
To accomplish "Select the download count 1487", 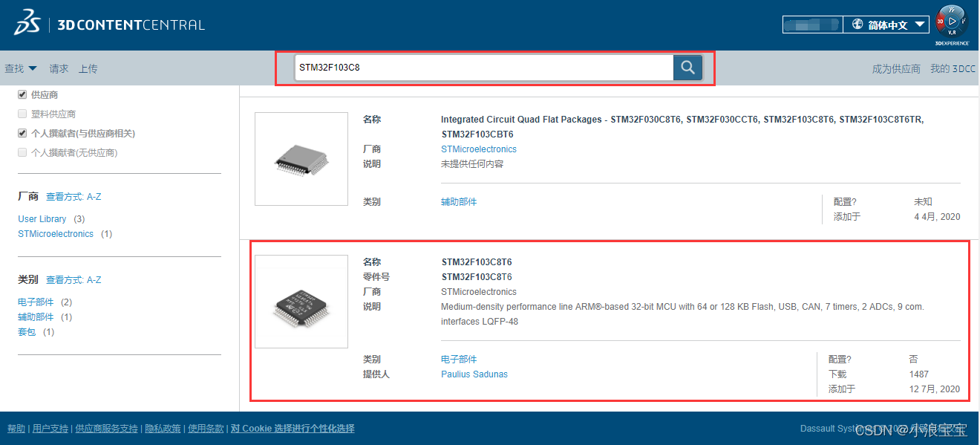I will [x=919, y=374].
